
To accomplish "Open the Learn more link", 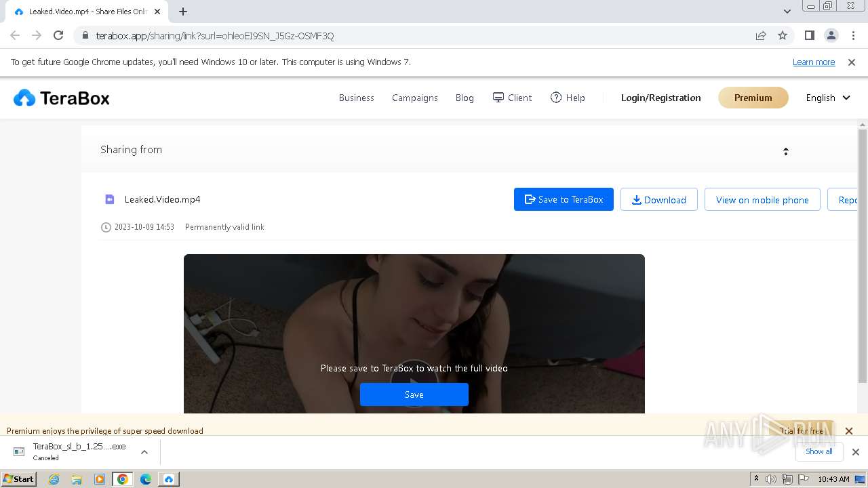I will coord(814,62).
